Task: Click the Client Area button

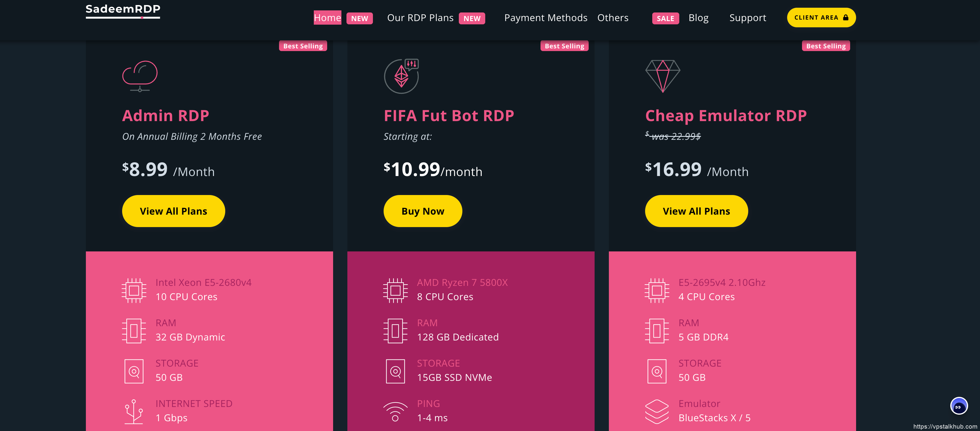Action: [821, 18]
